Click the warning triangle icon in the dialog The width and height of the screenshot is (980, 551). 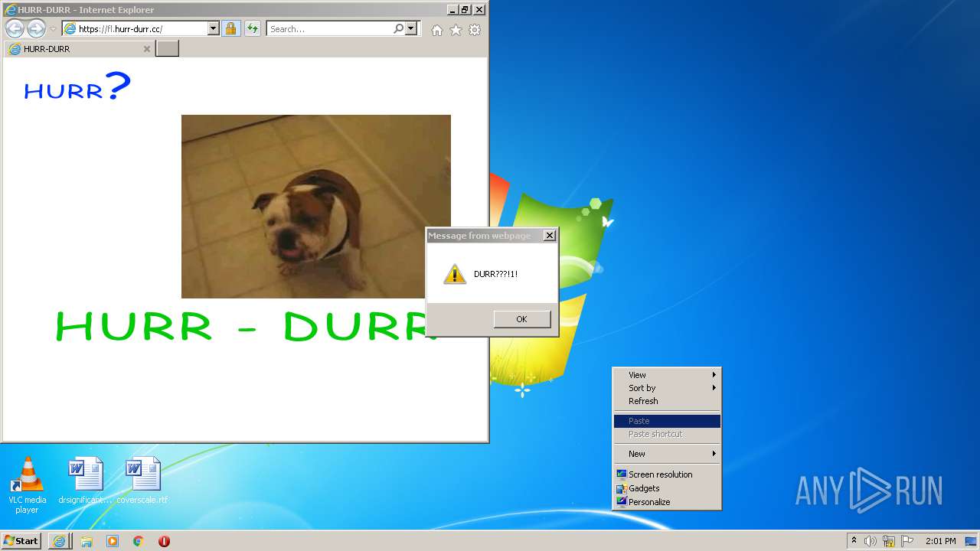pos(455,274)
